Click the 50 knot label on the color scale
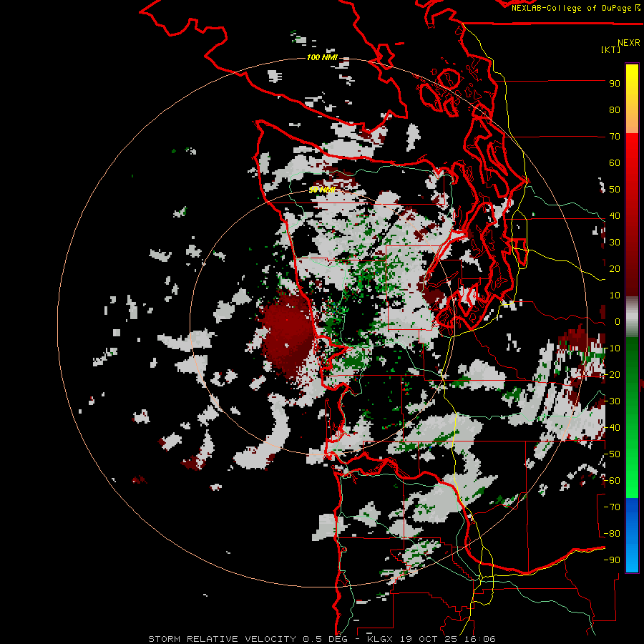644x644 pixels. pyautogui.click(x=615, y=190)
